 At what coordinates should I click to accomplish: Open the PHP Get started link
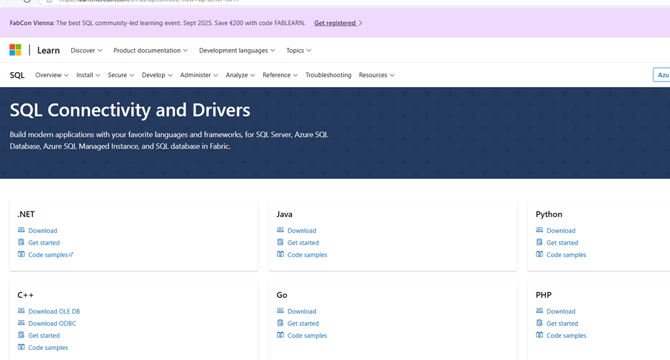tap(562, 323)
